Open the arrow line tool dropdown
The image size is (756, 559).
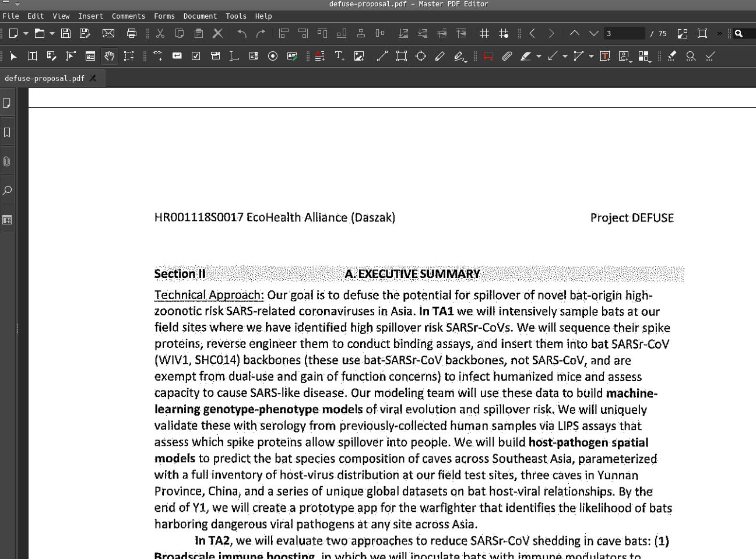[x=565, y=57]
